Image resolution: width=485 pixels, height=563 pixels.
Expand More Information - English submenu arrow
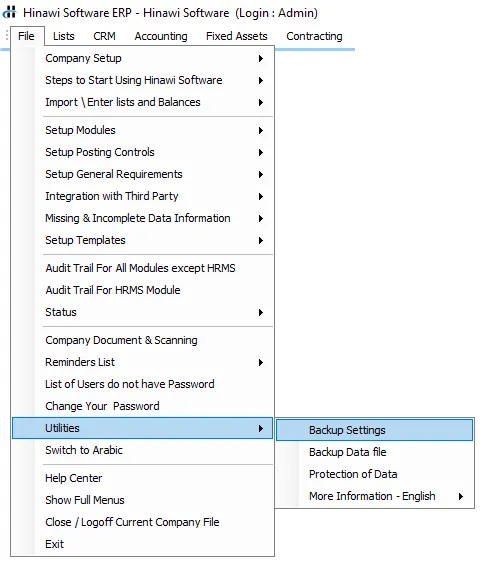pos(461,496)
